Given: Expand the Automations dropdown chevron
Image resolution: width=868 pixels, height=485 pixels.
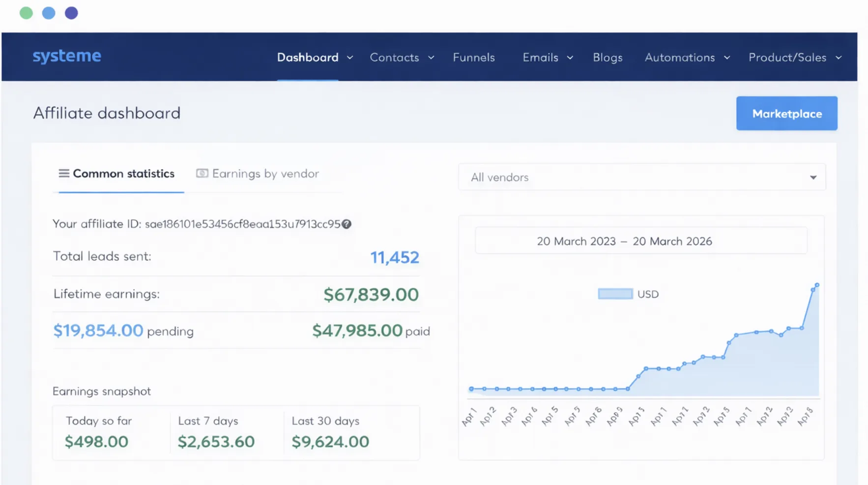Looking at the screenshot, I should click(x=727, y=58).
